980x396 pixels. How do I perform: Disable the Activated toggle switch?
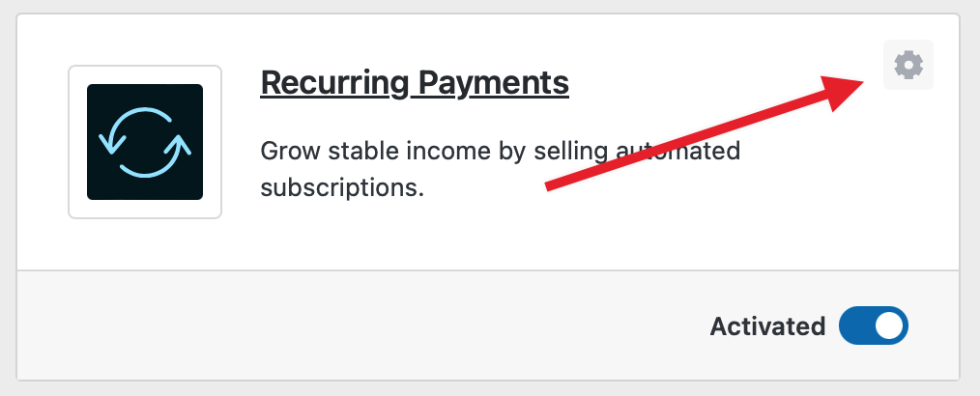(874, 326)
